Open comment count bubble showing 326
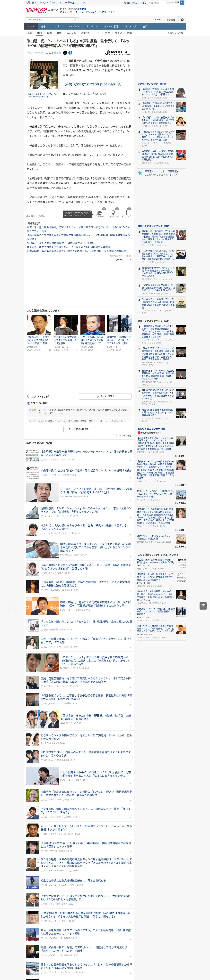Image resolution: width=210 pixels, height=980 pixels. point(50,53)
